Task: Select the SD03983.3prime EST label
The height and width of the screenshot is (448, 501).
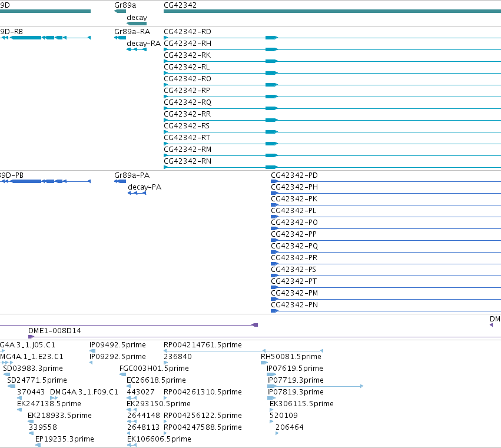Action: click(33, 369)
